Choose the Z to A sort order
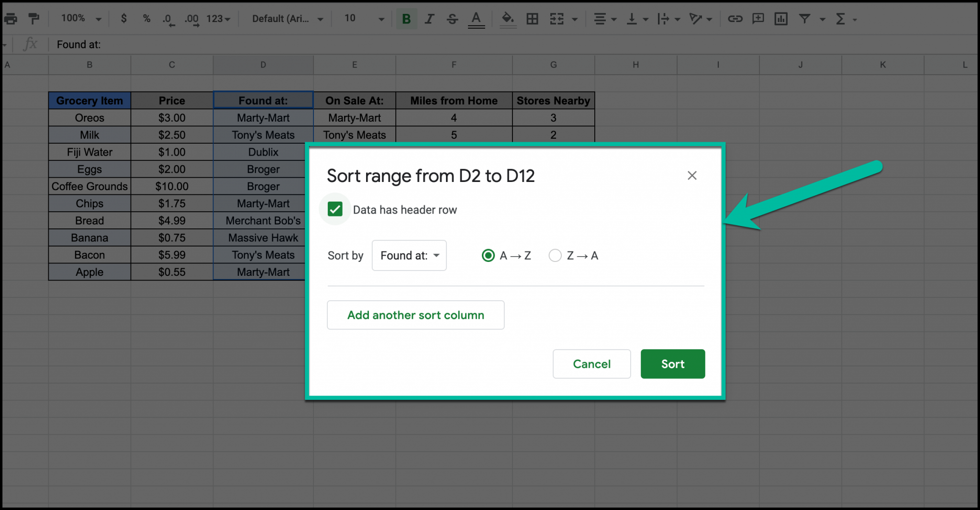This screenshot has height=510, width=980. pos(555,255)
